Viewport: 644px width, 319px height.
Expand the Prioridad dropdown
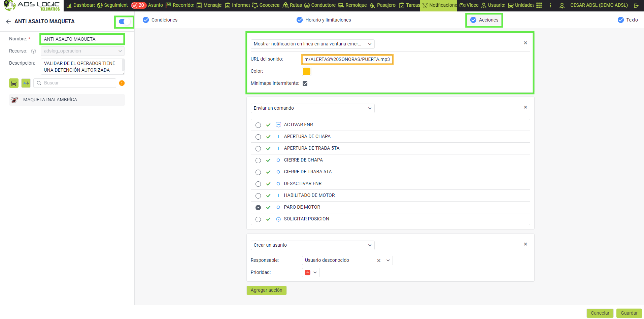[x=311, y=273]
